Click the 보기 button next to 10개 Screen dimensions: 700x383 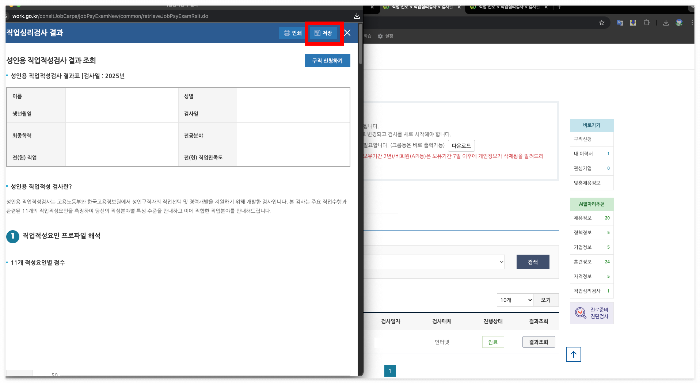[546, 300]
